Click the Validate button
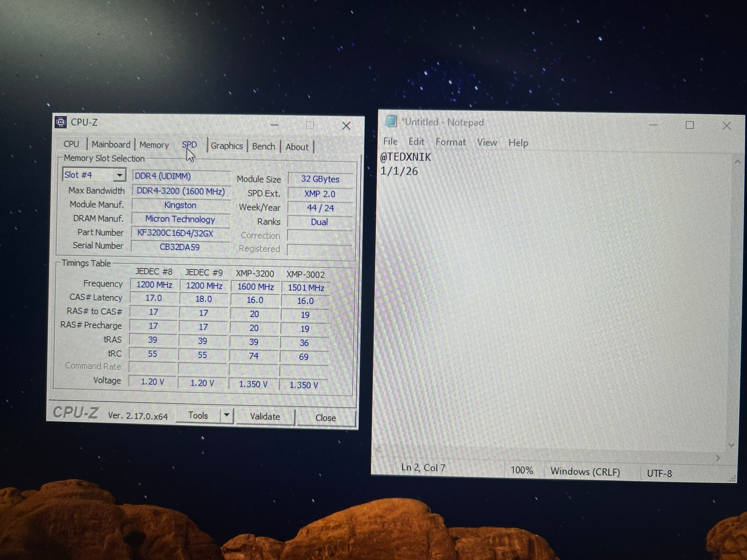This screenshot has width=747, height=560. click(x=265, y=416)
